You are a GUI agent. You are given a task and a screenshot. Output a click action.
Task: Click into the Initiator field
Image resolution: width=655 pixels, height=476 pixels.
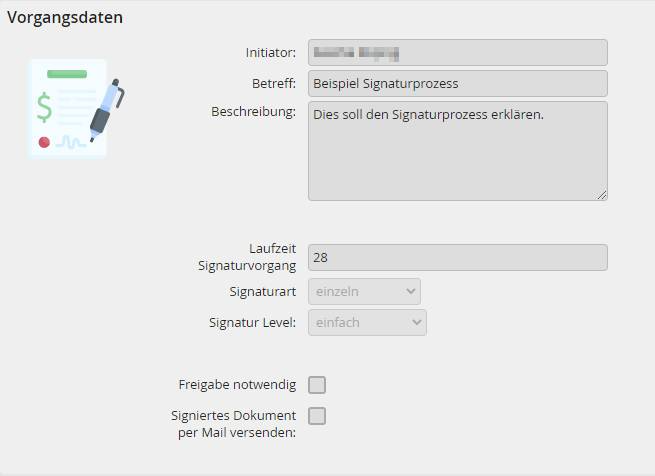coord(457,52)
